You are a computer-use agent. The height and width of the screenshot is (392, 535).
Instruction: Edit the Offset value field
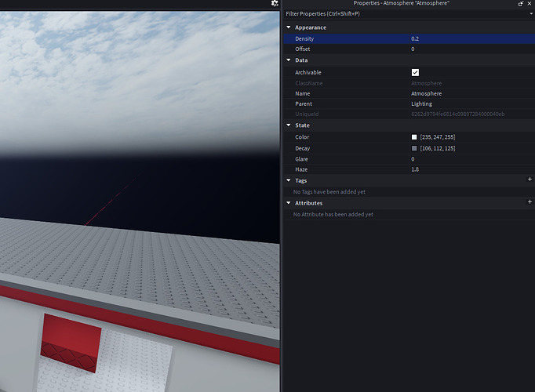point(472,49)
